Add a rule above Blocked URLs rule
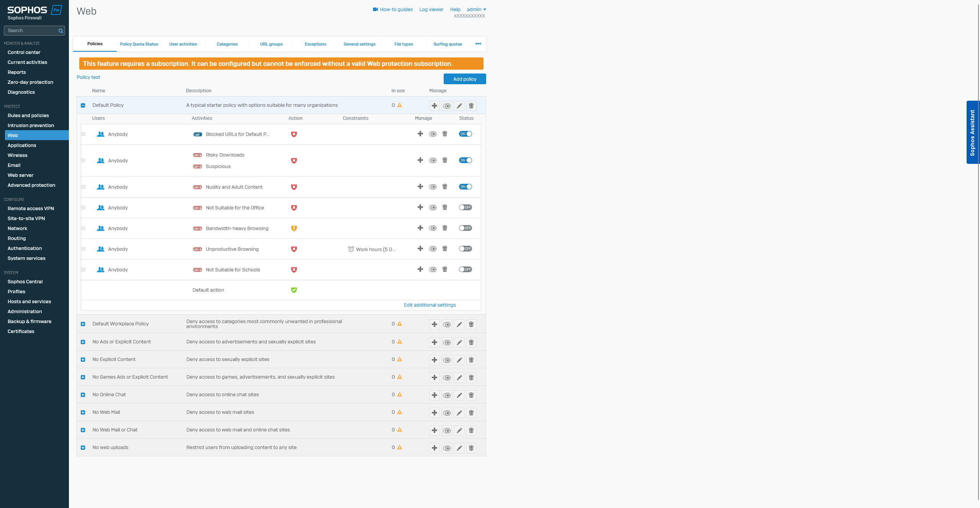Screen dimensions: 980x508 pos(420,134)
